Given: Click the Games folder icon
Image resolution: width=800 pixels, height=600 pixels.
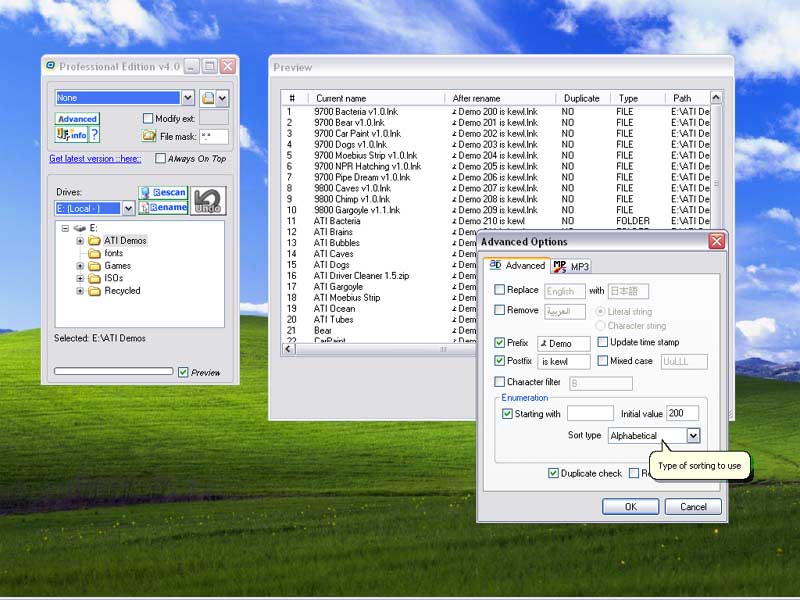Looking at the screenshot, I should point(94,266).
